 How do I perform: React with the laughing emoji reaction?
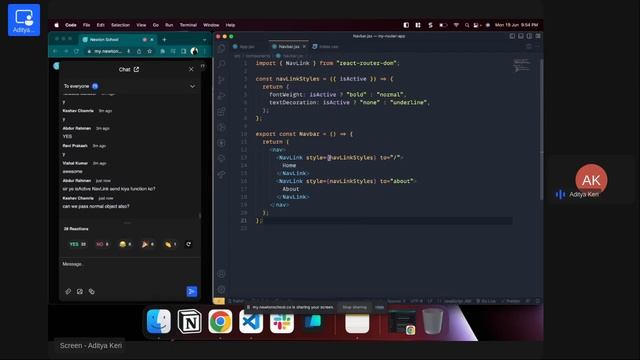pos(125,244)
